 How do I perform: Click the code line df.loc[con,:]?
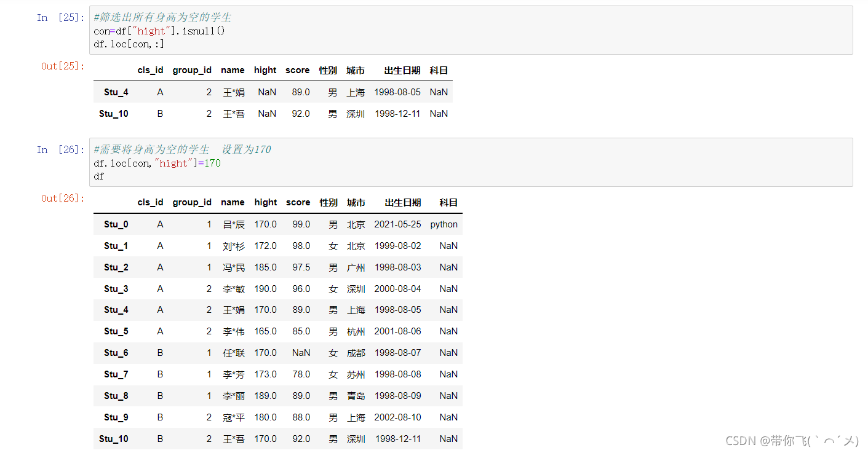[129, 44]
